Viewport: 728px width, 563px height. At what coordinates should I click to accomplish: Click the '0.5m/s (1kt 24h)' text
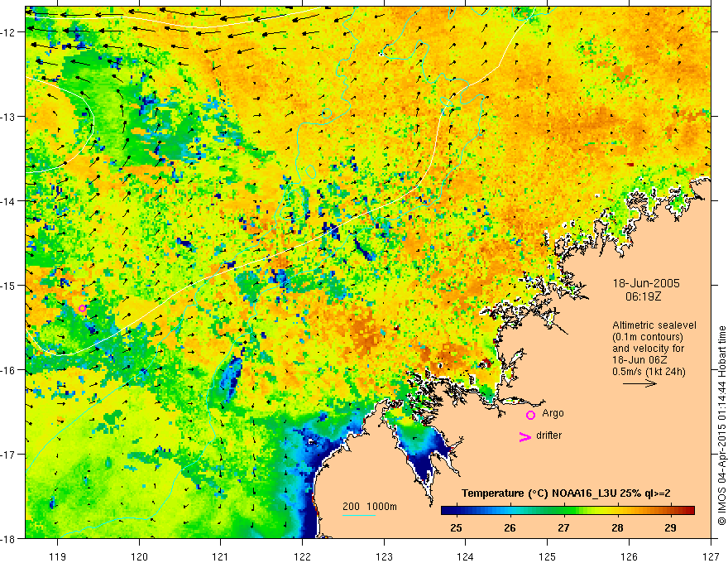click(x=649, y=372)
